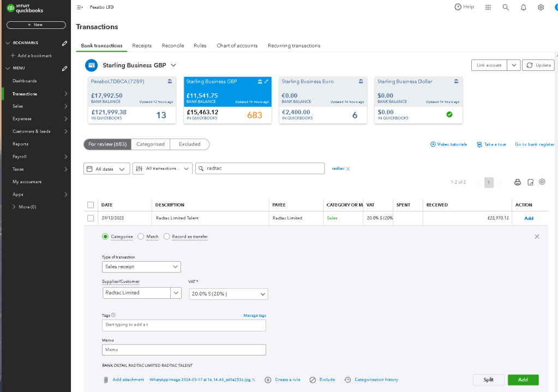Open table settings gear icon

(x=542, y=182)
